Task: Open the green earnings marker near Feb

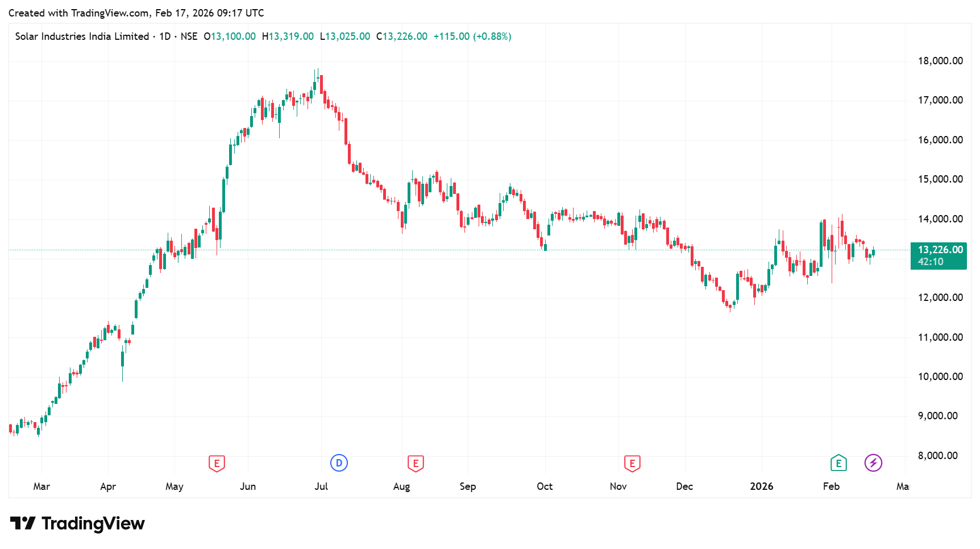Action: tap(838, 463)
